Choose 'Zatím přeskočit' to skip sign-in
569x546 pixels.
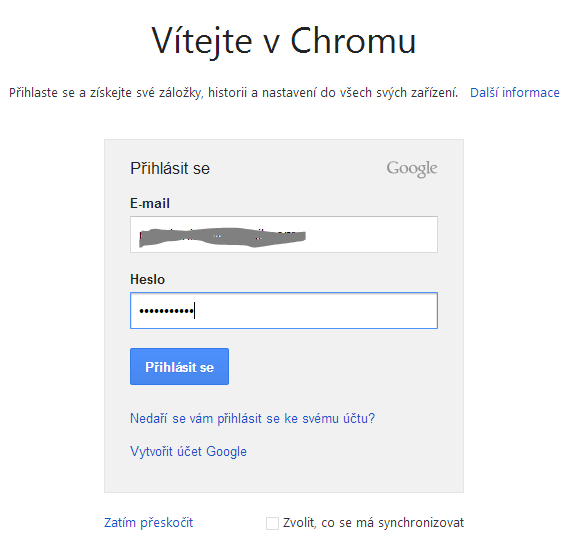(x=148, y=523)
